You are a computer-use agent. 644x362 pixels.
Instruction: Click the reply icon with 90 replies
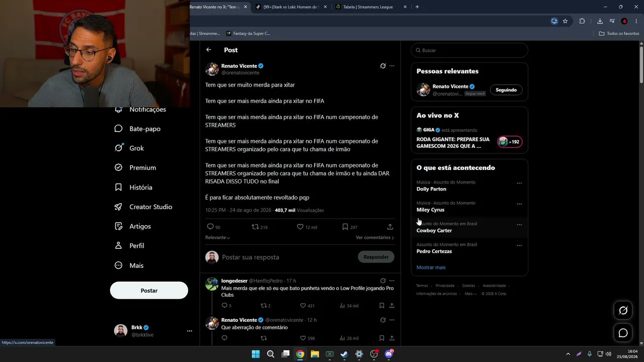coord(210,227)
